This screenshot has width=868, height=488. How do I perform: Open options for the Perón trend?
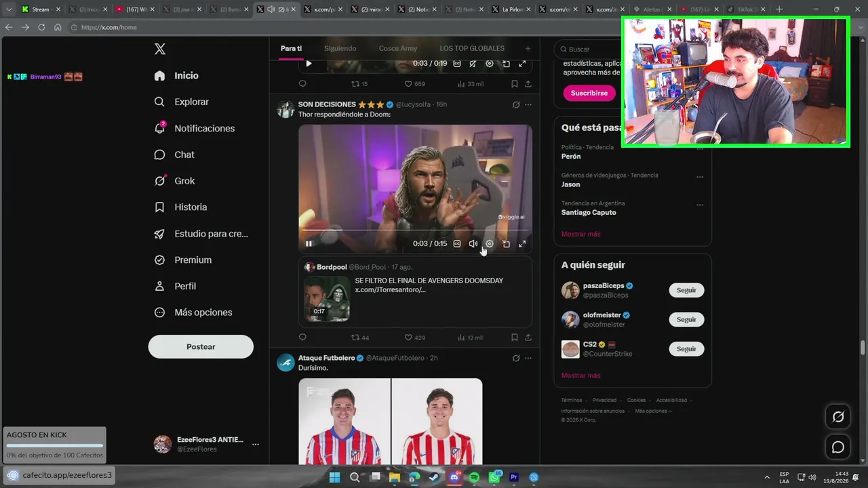[x=700, y=149]
